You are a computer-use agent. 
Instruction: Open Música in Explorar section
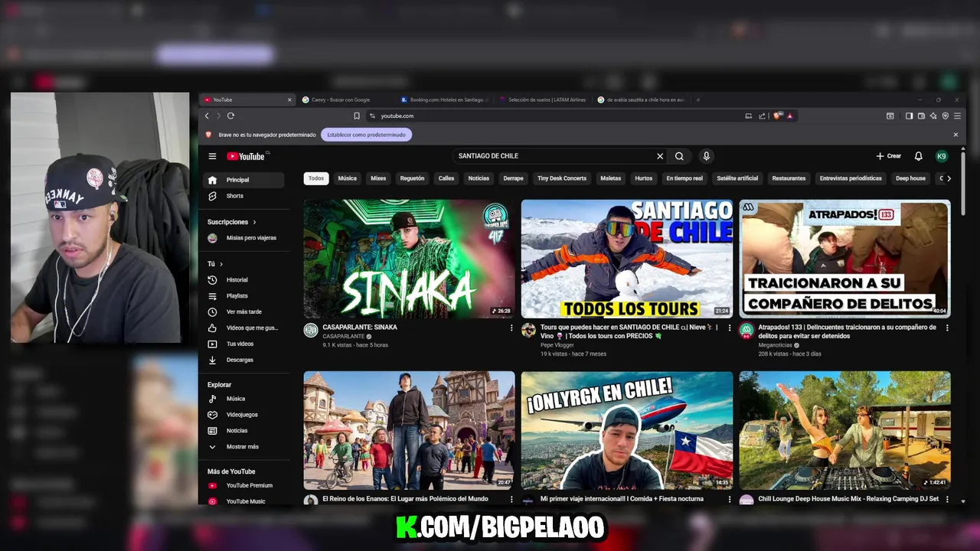[x=243, y=399]
